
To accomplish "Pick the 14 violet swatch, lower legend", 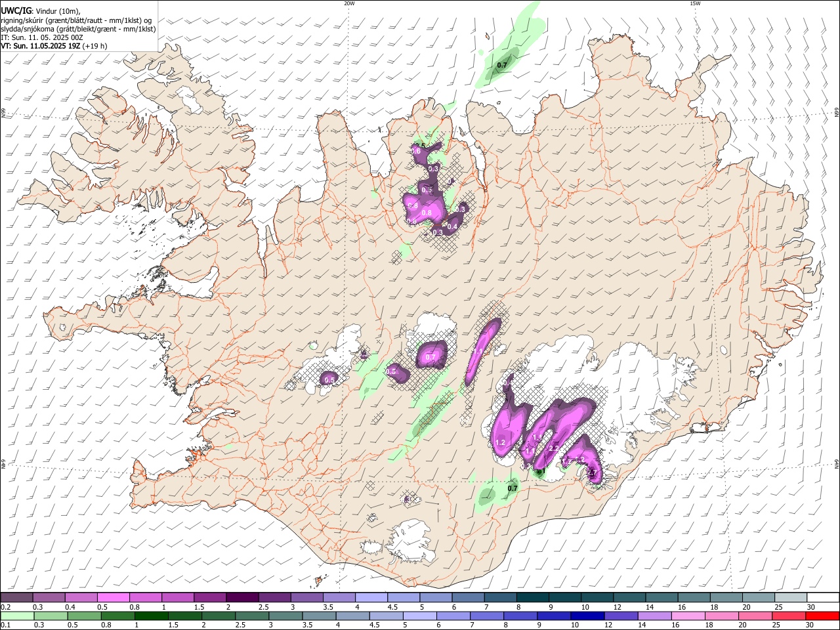I will coord(655,616).
